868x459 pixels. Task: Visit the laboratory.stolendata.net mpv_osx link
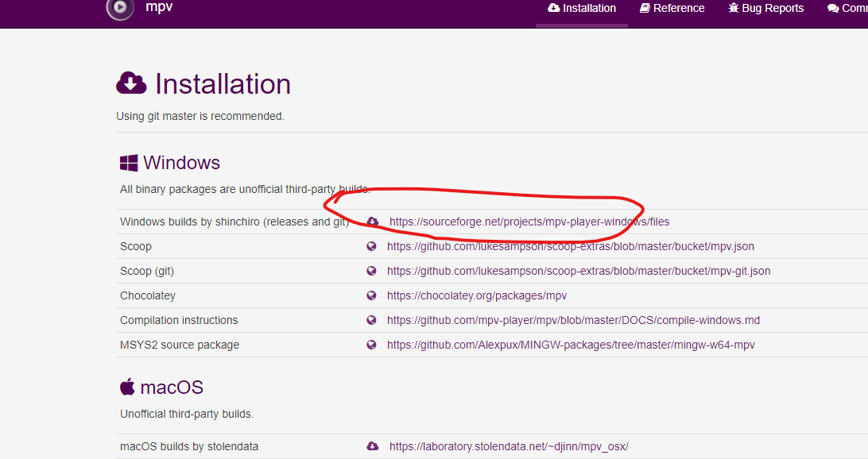(509, 446)
